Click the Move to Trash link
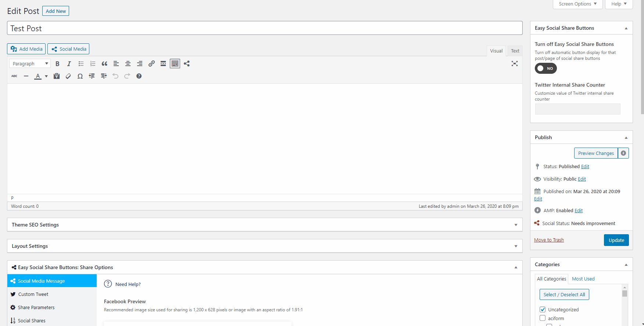 (549, 240)
